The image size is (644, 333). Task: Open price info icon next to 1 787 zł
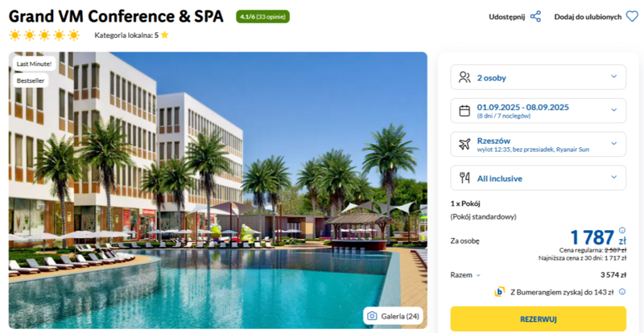(x=621, y=230)
